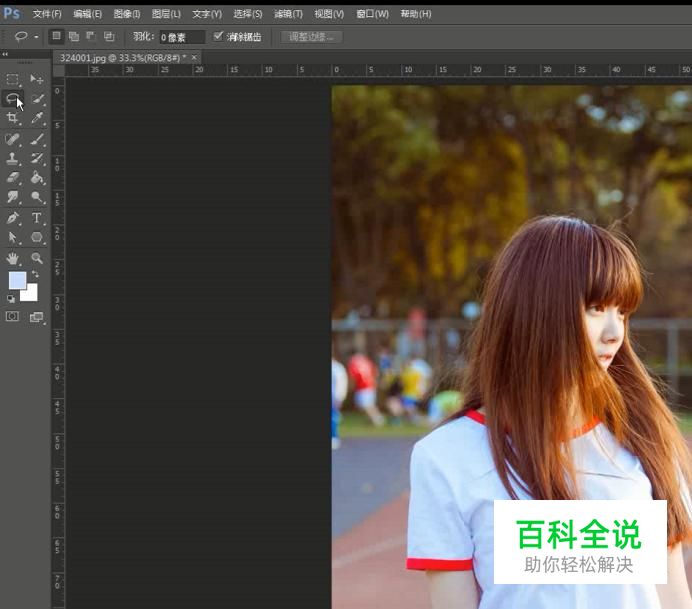
Task: Select the Horizontal Type tool
Action: coord(37,217)
